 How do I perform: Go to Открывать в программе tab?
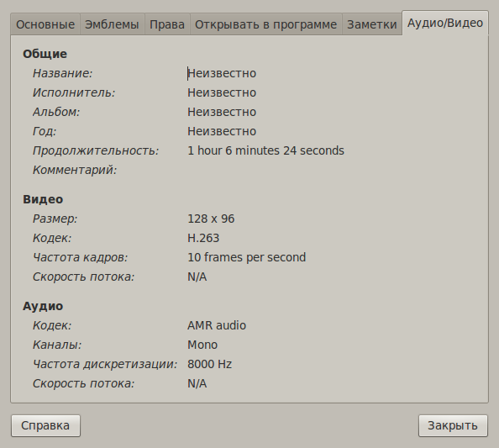pyautogui.click(x=265, y=24)
